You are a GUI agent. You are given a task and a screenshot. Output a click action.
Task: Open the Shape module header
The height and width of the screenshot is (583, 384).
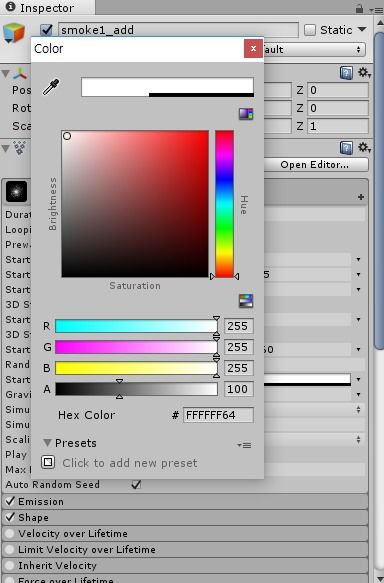185,518
